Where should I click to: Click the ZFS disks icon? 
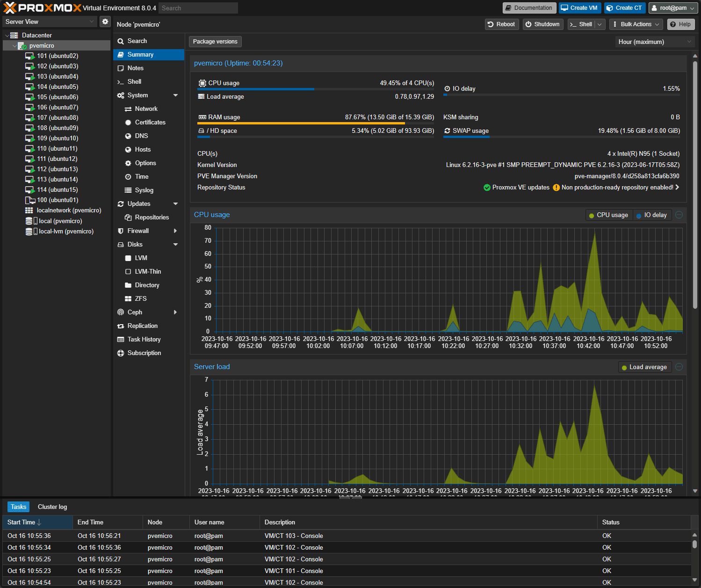tap(128, 299)
